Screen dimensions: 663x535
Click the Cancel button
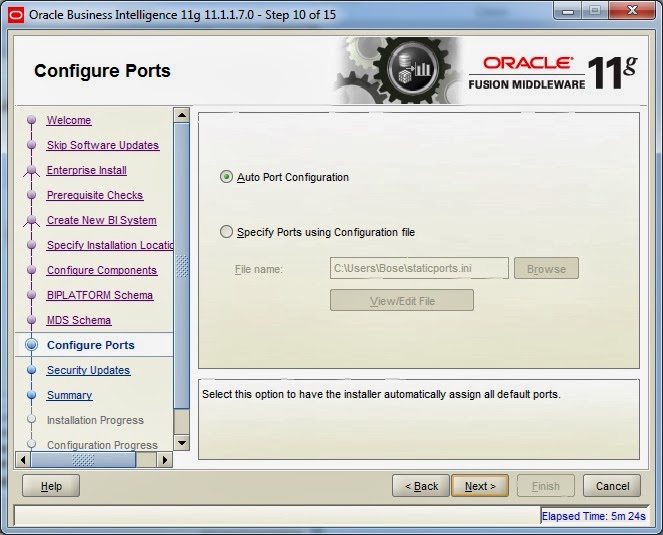point(612,486)
